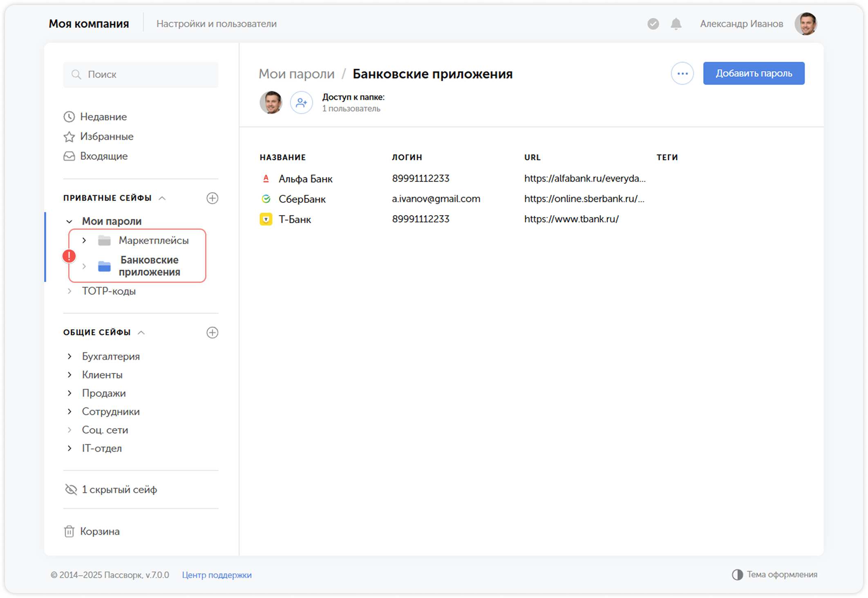
Task: Click the Входящие inbox icon
Action: [x=69, y=156]
